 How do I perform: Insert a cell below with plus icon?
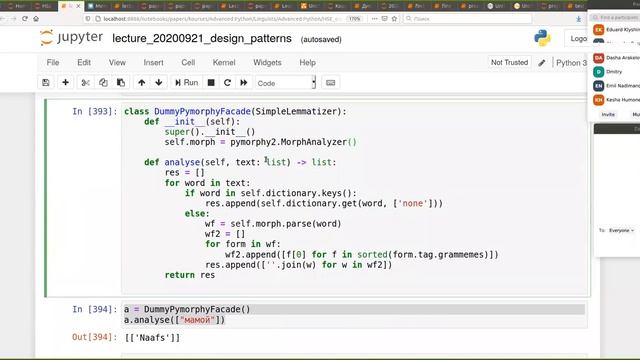tap(65, 83)
